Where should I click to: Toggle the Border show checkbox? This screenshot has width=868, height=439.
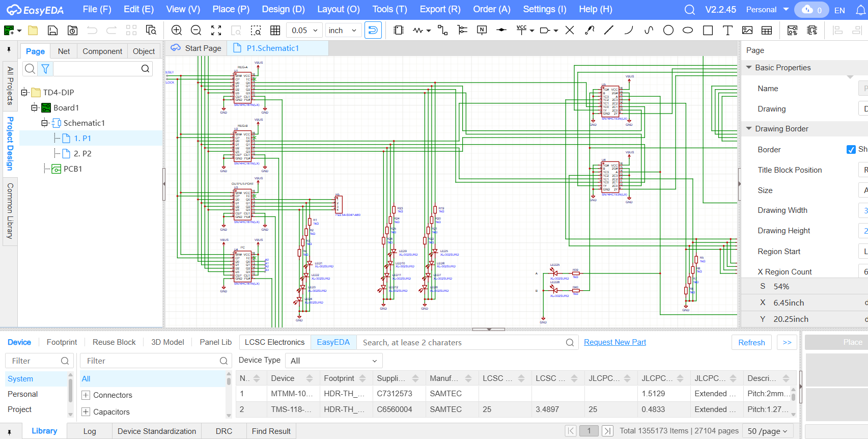pos(851,150)
